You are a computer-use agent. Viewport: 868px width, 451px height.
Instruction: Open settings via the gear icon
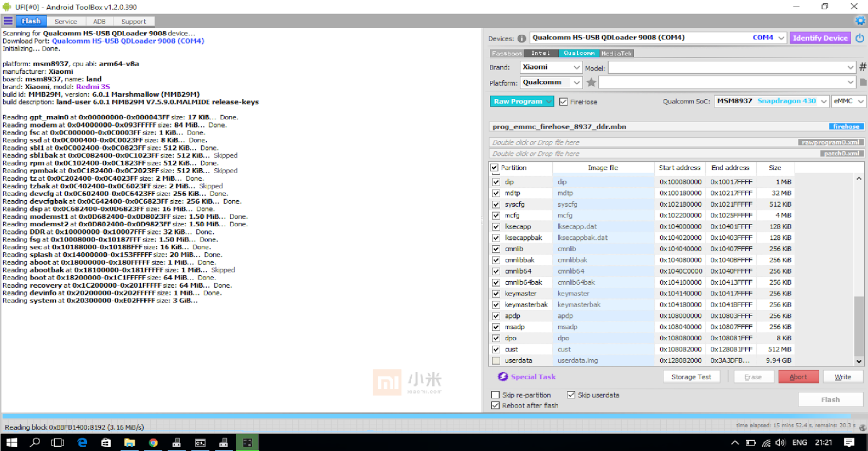coord(860,21)
